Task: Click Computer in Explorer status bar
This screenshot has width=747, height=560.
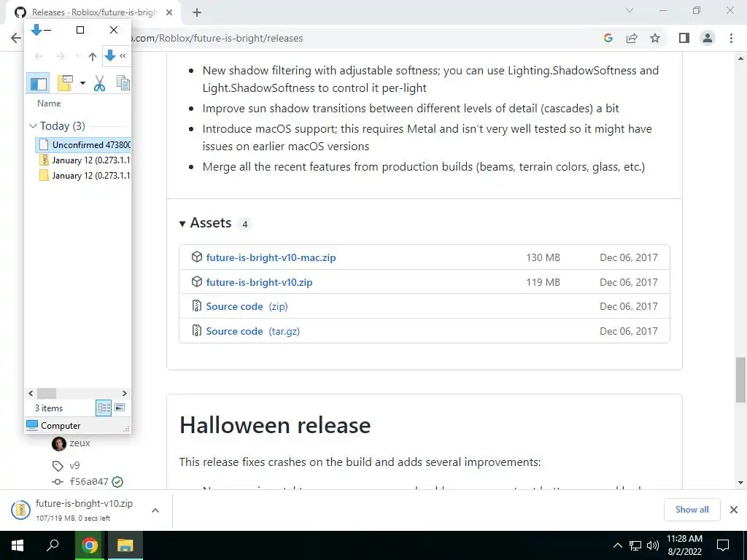Action: [53, 425]
